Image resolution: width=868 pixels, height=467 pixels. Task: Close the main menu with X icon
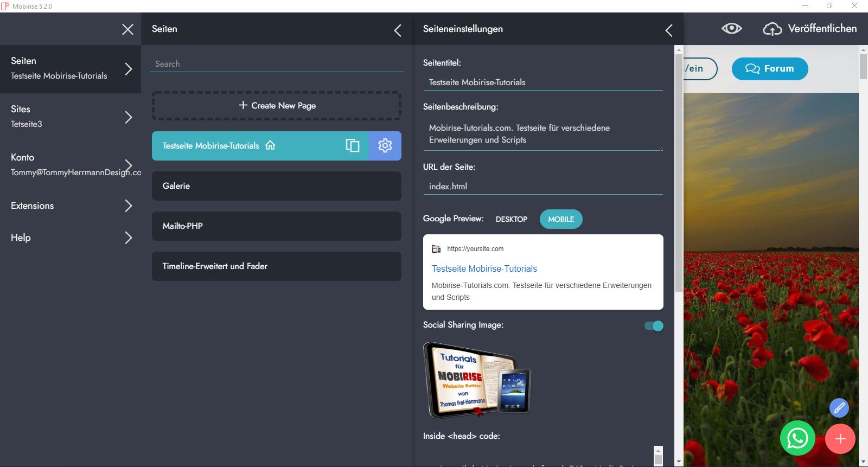(x=127, y=29)
